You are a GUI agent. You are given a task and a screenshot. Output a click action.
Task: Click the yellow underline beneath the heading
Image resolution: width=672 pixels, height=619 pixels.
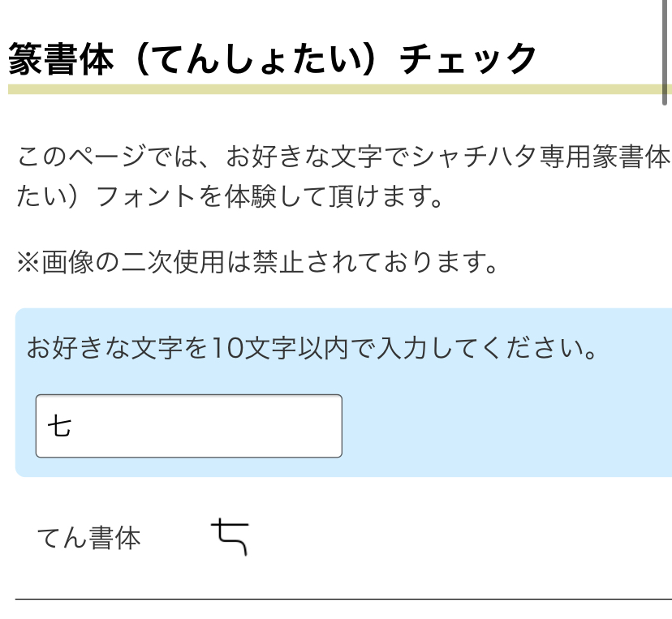point(325,89)
